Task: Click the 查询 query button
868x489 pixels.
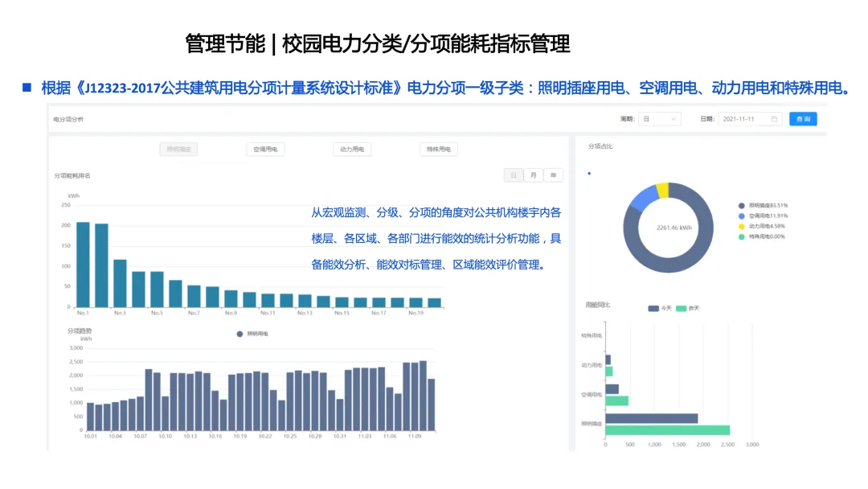Action: [803, 119]
